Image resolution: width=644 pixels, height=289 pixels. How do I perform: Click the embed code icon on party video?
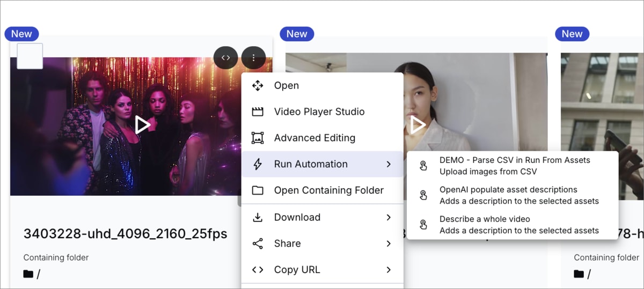pos(225,58)
